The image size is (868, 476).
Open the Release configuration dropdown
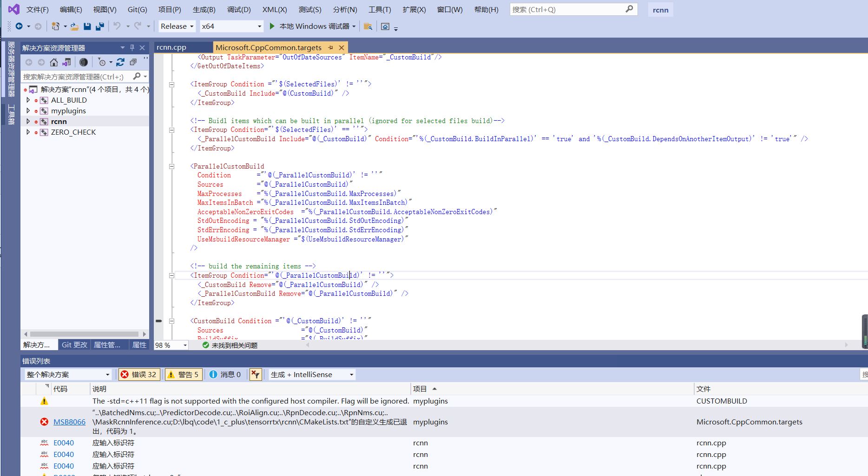(192, 26)
